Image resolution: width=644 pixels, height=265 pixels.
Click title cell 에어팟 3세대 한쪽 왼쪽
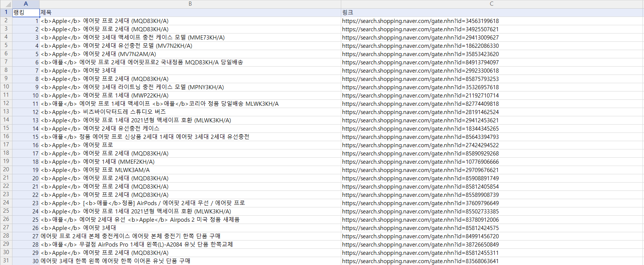click(x=190, y=261)
